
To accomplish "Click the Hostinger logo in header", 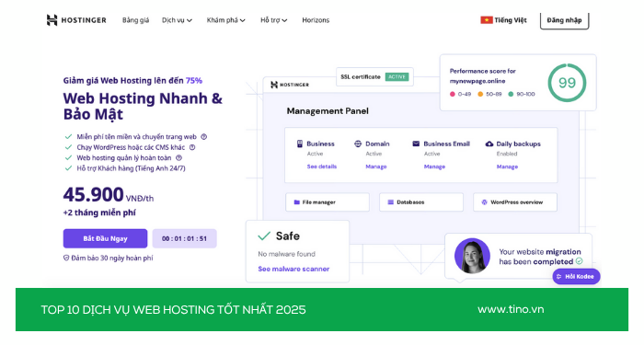I will (x=76, y=19).
